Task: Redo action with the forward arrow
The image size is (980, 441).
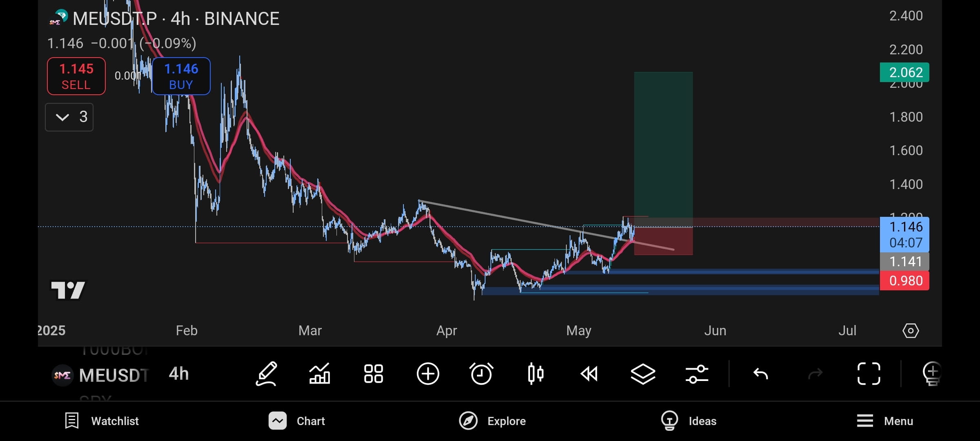Action: [x=815, y=374]
